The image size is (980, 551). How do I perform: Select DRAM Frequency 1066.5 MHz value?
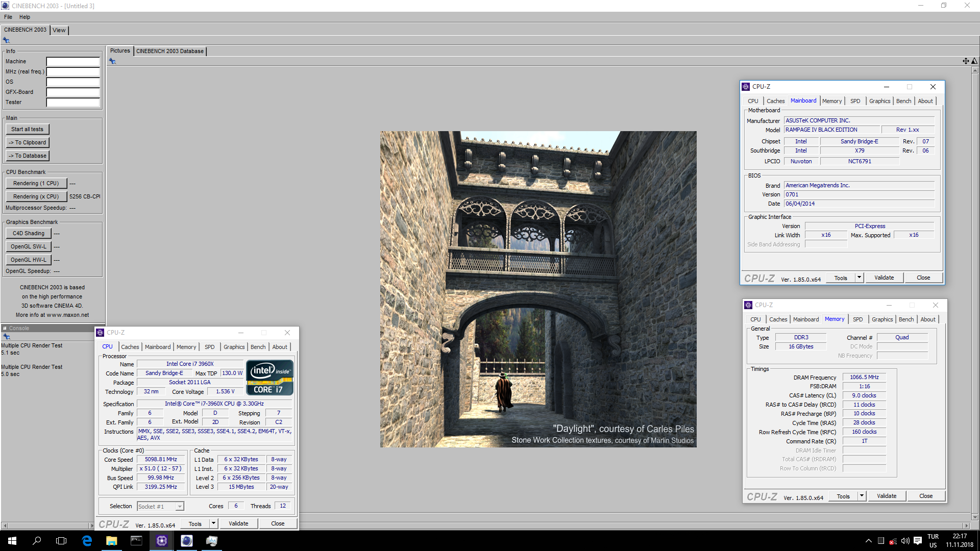864,377
